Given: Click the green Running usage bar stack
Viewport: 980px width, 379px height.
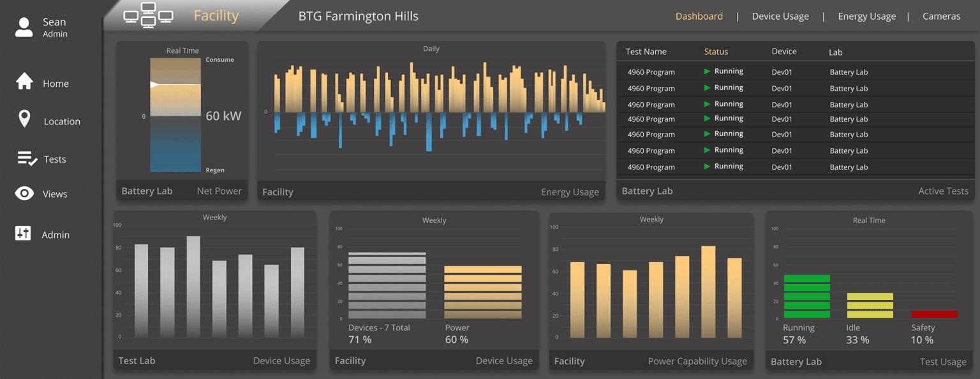Looking at the screenshot, I should [x=806, y=297].
